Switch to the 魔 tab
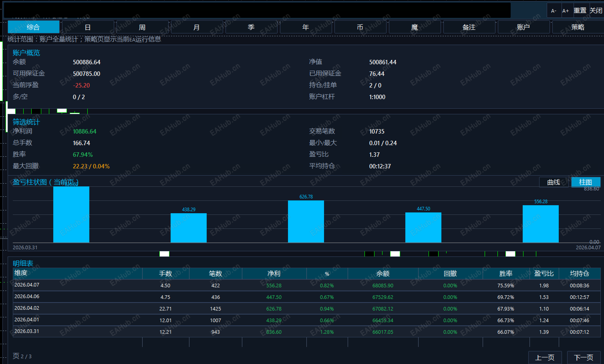Screen dimensions: 604x364 tap(415, 27)
